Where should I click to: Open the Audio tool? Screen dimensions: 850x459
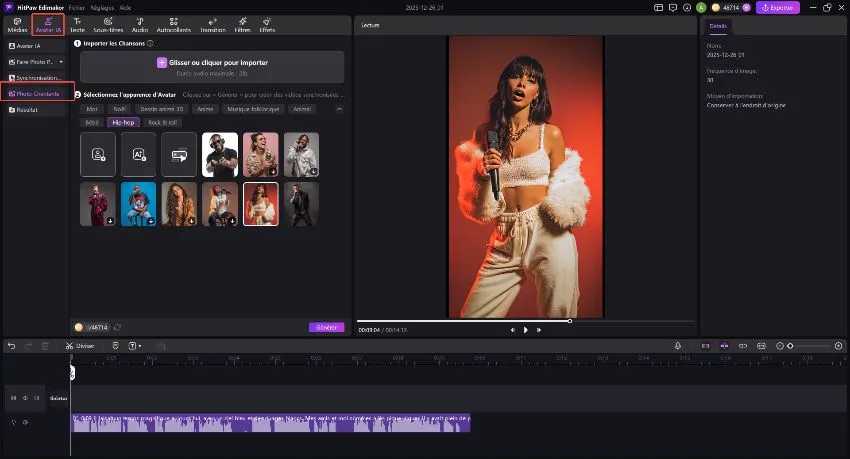[140, 25]
